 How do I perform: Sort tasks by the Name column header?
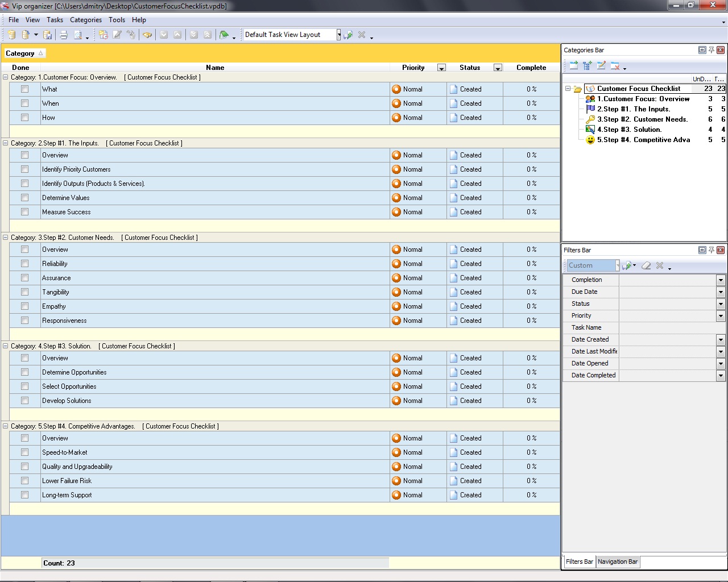pos(215,68)
